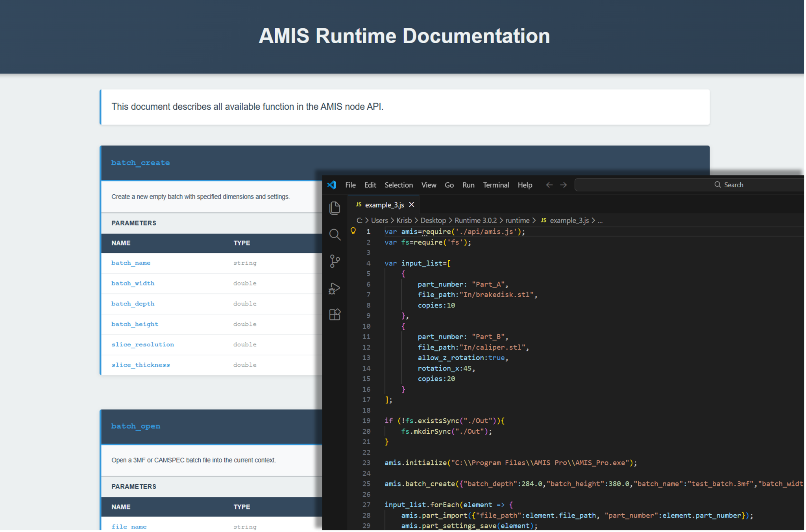Open the Search panel icon
The height and width of the screenshot is (532, 806).
pyautogui.click(x=335, y=235)
